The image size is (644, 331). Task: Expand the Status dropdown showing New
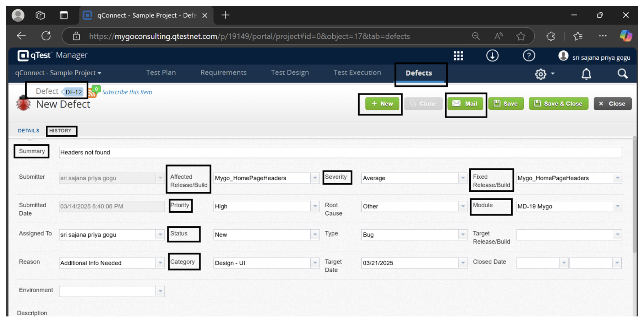point(315,234)
